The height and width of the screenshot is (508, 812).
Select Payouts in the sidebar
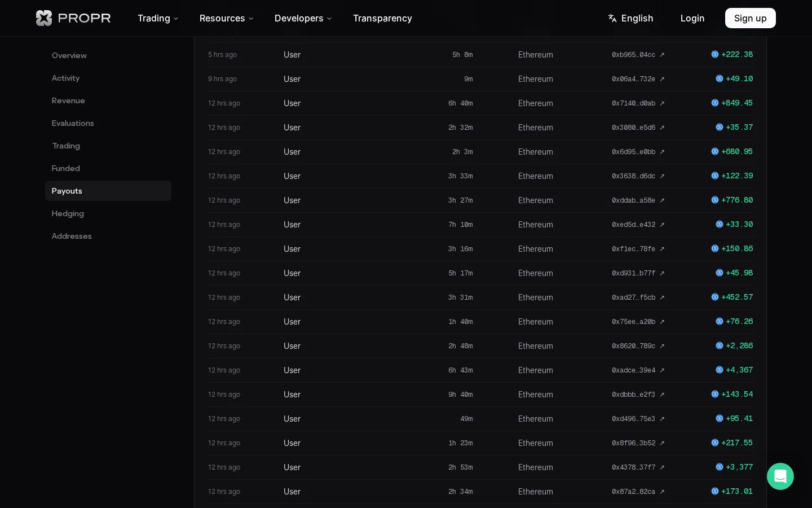click(108, 191)
